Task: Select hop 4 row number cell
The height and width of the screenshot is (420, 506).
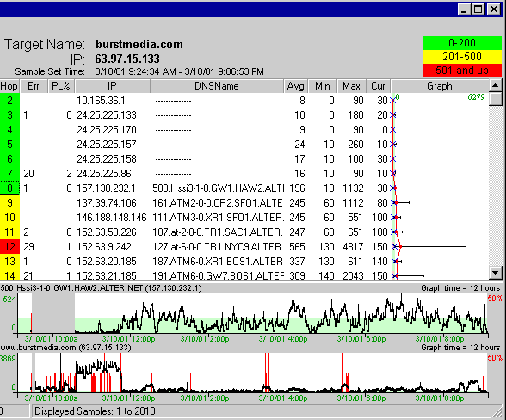Action: [x=9, y=130]
